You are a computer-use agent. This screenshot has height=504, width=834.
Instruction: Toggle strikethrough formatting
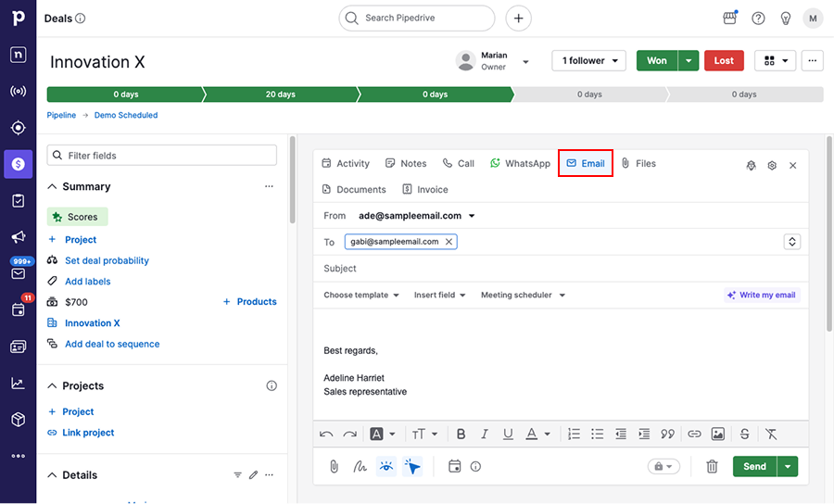tap(745, 434)
